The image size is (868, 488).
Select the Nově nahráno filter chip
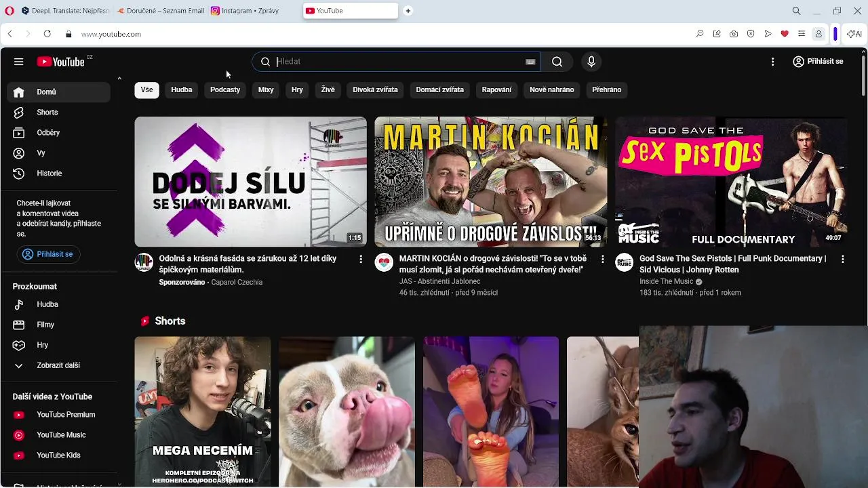tap(552, 89)
